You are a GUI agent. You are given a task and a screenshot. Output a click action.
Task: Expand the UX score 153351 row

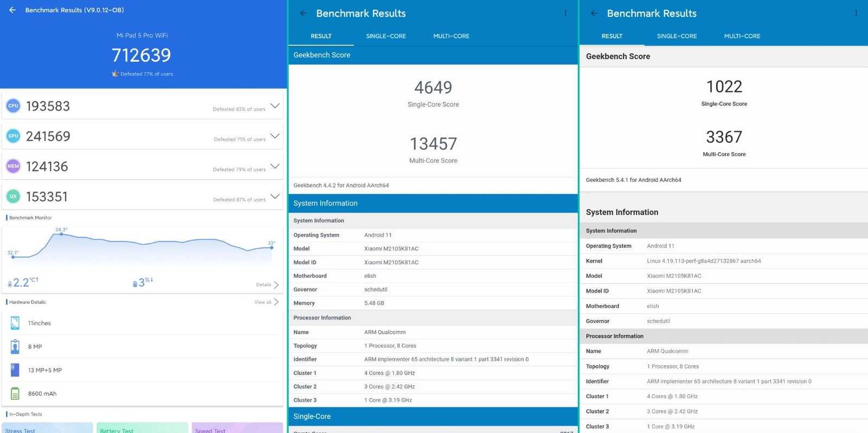[275, 196]
